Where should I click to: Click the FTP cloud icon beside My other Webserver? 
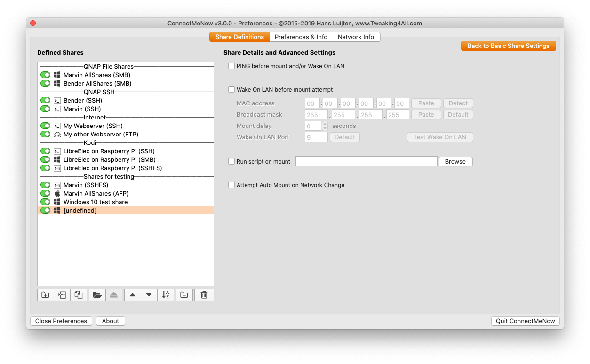coord(57,134)
